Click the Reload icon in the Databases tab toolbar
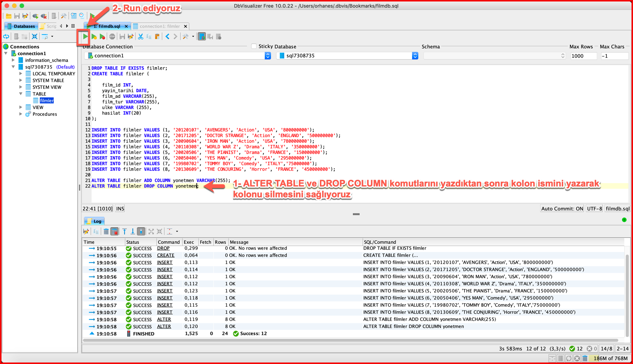Viewport: 633px width, 364px height. [6, 37]
